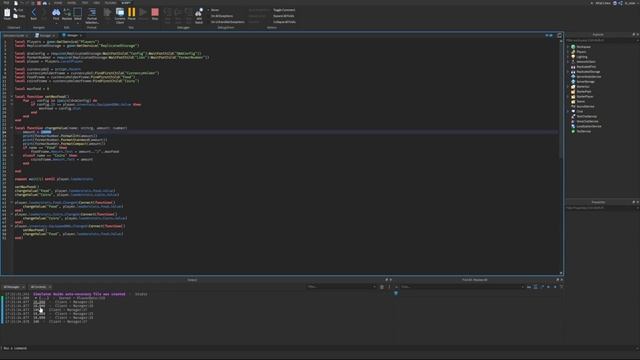Select TextChatService in the Explorer
The height and width of the screenshot is (360, 640).
pyautogui.click(x=586, y=116)
